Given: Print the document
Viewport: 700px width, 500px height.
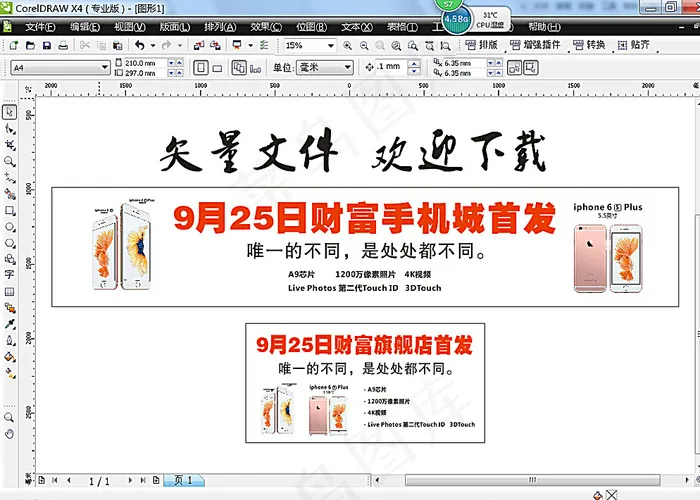Looking at the screenshot, I should click(x=63, y=45).
